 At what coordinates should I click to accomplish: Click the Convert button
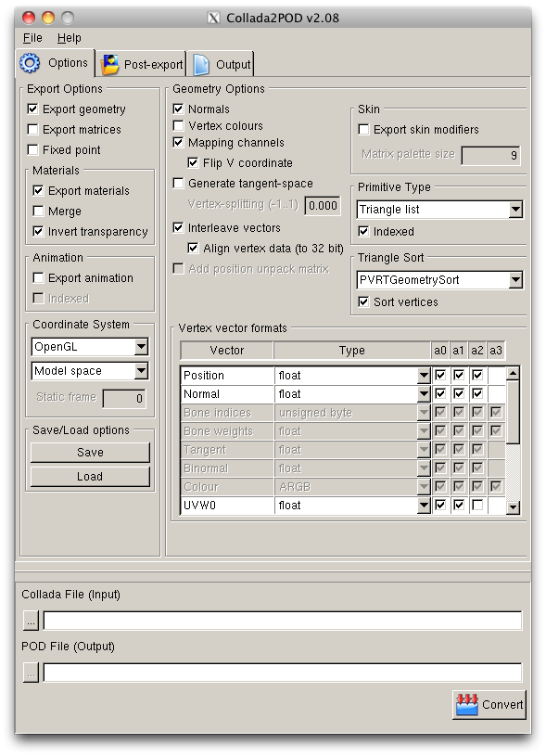click(489, 705)
